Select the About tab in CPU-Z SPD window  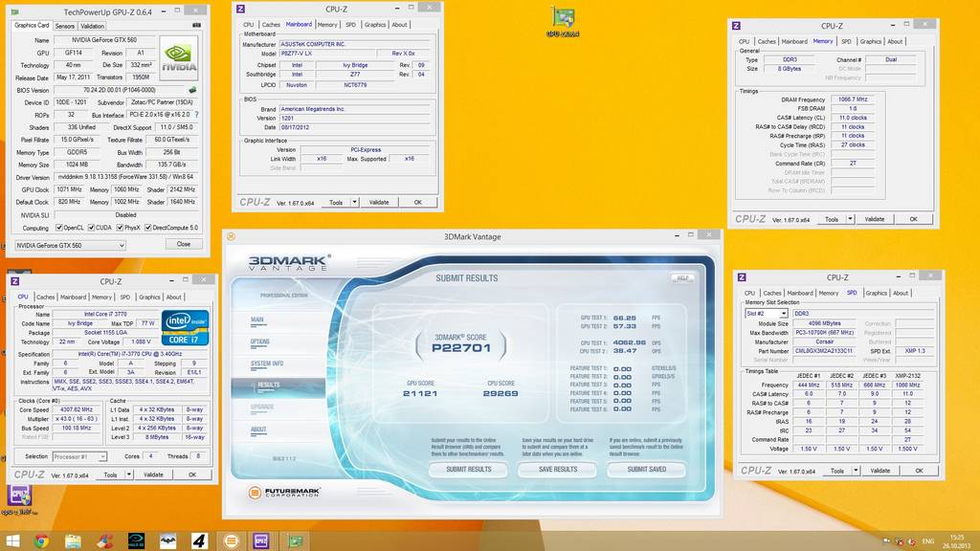coord(901,293)
